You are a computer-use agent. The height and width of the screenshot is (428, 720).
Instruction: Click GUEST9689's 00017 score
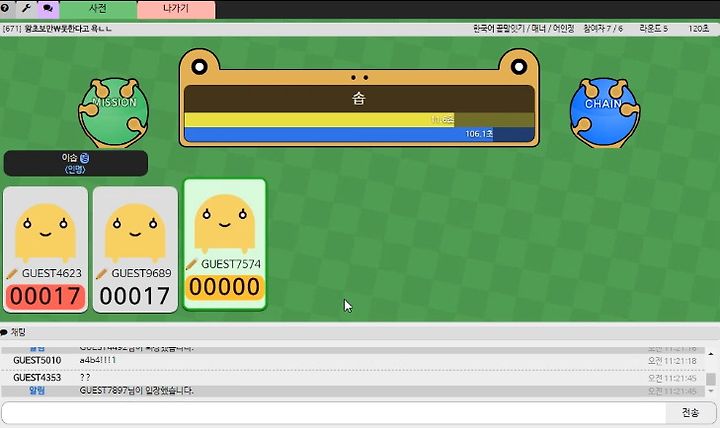click(135, 296)
